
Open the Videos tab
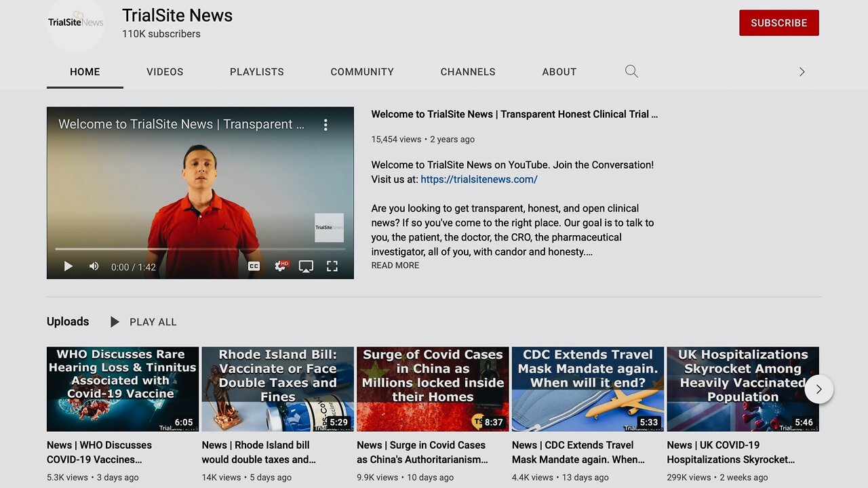pos(165,72)
